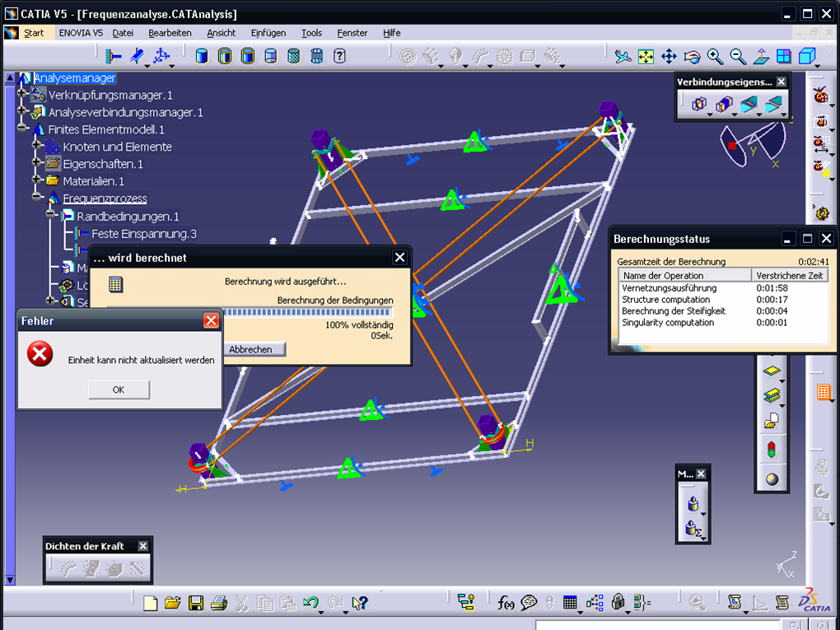Screen dimensions: 840x630
Task: Switch to Shading with Edges view mode
Action: 225,56
